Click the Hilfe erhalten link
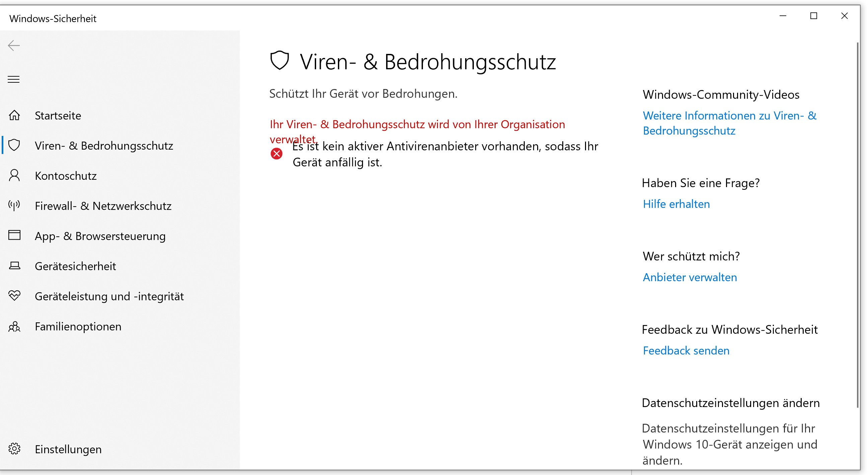Viewport: 868px width, 475px height. (676, 204)
